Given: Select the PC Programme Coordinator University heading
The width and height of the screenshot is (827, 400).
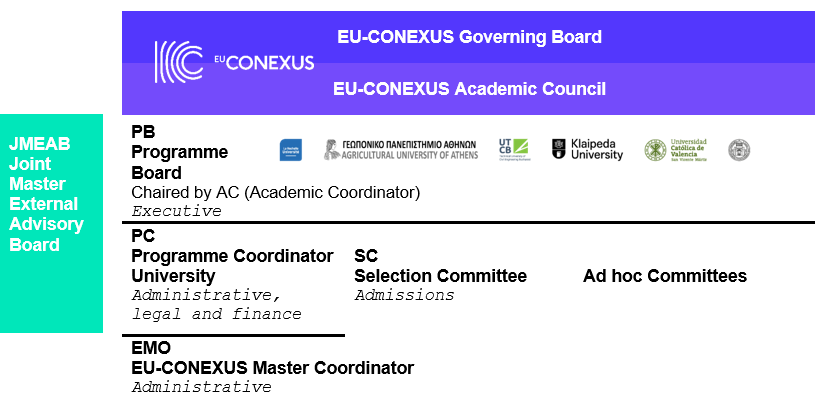Looking at the screenshot, I should click(232, 255).
